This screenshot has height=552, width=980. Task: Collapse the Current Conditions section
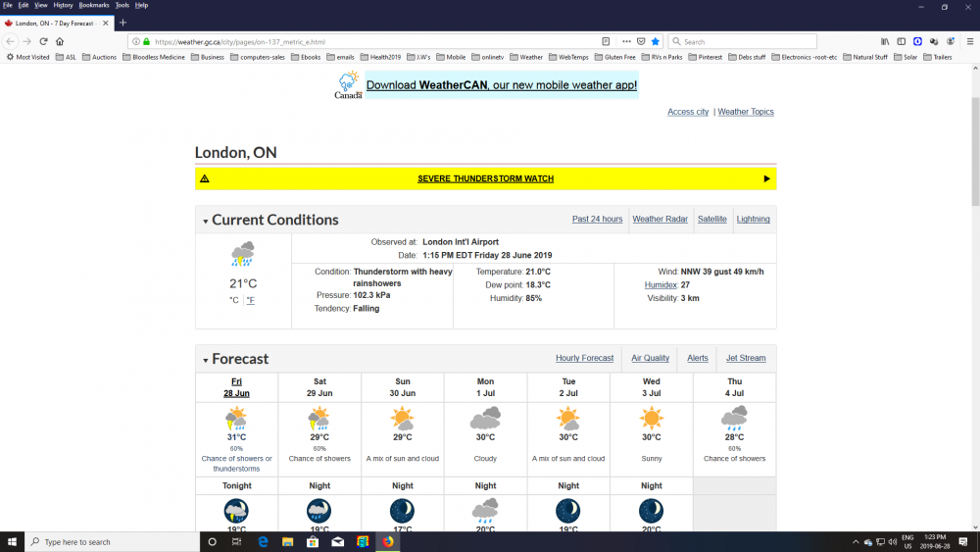(x=206, y=221)
